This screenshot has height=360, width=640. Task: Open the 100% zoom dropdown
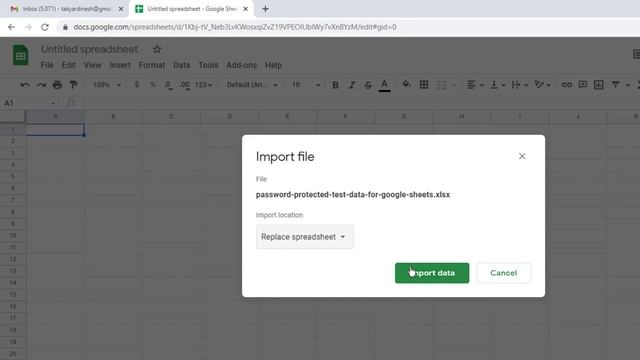107,85
